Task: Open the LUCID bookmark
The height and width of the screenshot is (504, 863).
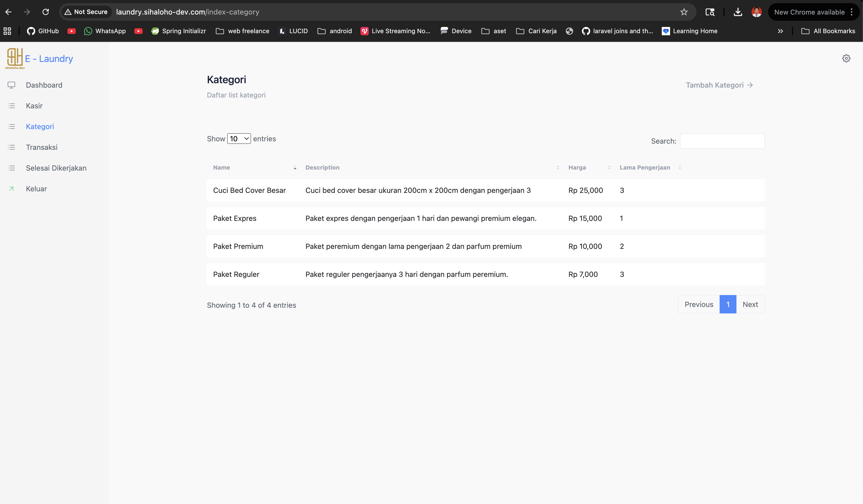Action: [x=293, y=31]
